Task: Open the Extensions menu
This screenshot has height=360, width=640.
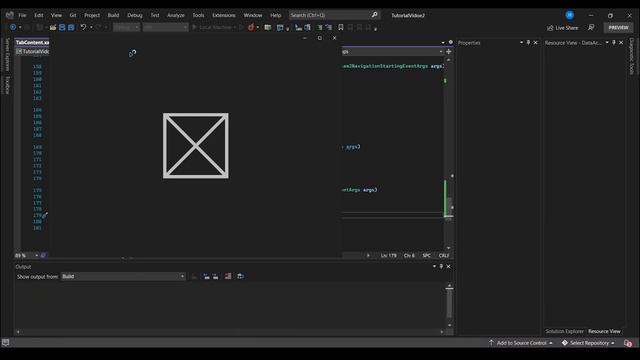Action: pyautogui.click(x=224, y=15)
